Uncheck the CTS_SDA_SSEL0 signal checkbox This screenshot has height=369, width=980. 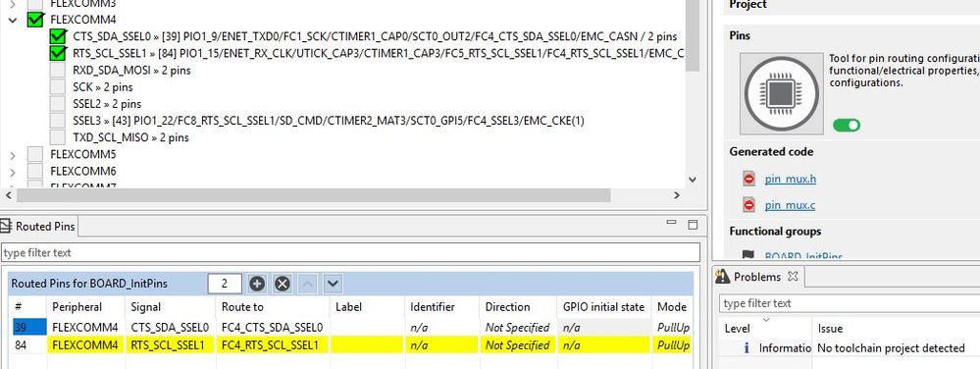[x=58, y=36]
